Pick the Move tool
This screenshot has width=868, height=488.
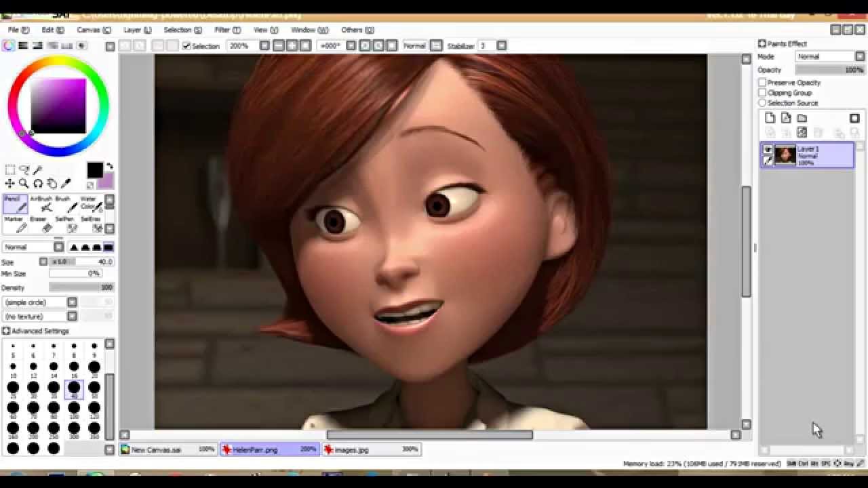(x=10, y=184)
